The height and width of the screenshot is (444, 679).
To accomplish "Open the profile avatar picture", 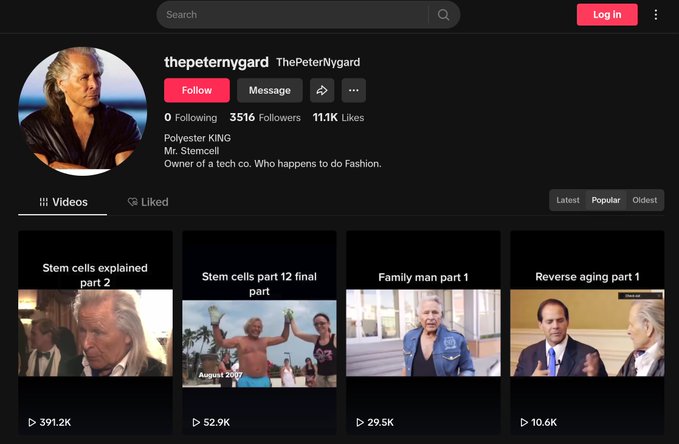I will tap(83, 111).
